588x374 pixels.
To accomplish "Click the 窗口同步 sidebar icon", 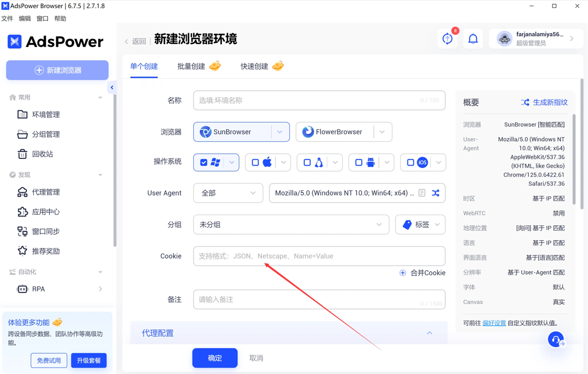I will [22, 231].
